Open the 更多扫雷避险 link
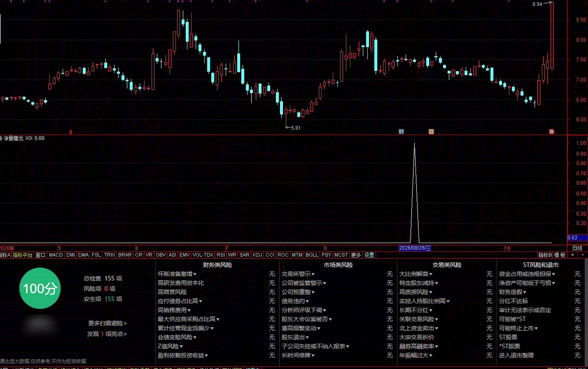 (x=107, y=323)
